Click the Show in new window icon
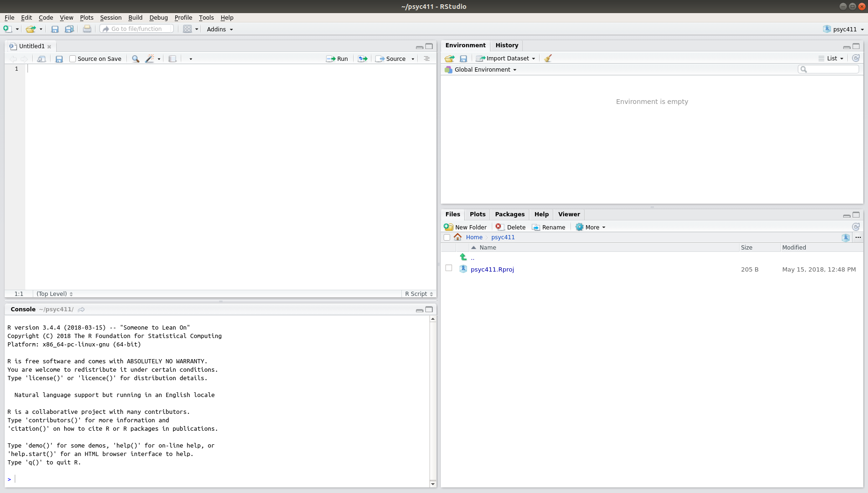Image resolution: width=868 pixels, height=493 pixels. point(41,59)
